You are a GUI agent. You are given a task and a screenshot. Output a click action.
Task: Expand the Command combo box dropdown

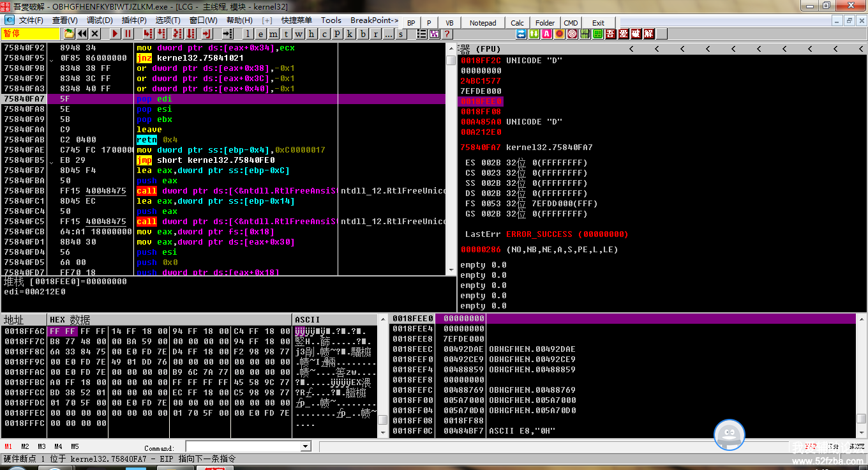tap(306, 446)
